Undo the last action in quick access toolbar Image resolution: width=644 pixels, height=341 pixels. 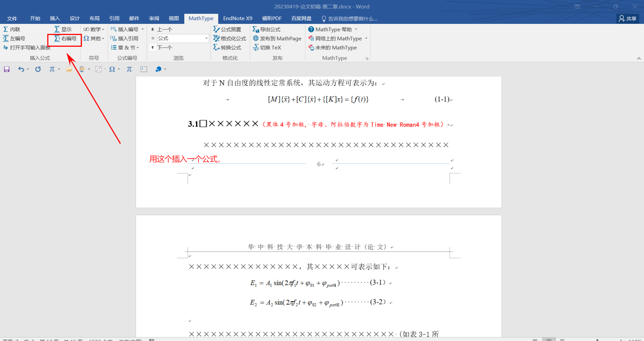click(x=21, y=69)
